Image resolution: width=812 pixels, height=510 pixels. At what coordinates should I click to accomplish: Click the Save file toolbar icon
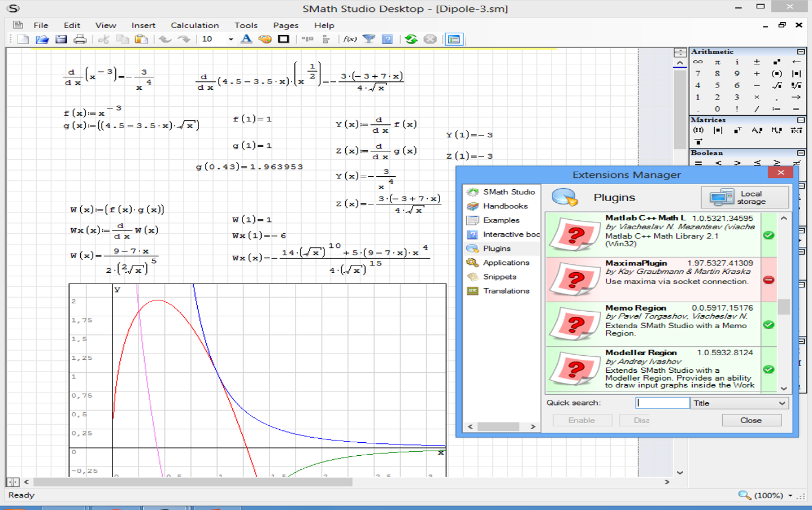tap(61, 39)
